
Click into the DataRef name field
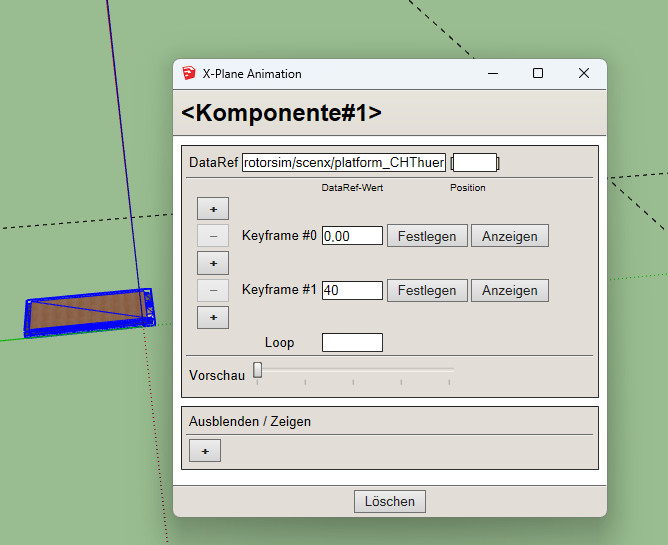(x=343, y=162)
